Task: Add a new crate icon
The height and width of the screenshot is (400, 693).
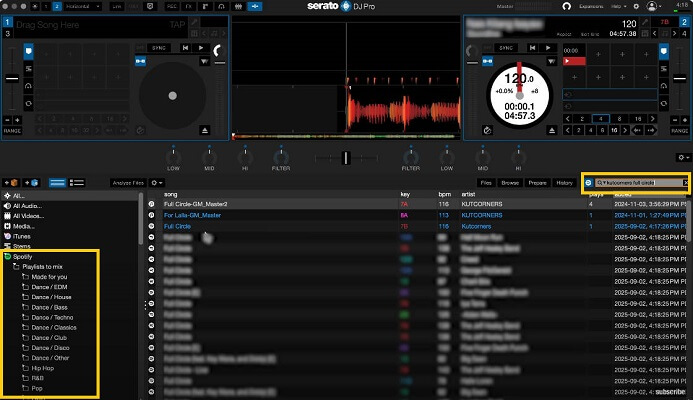Action: (x=11, y=183)
